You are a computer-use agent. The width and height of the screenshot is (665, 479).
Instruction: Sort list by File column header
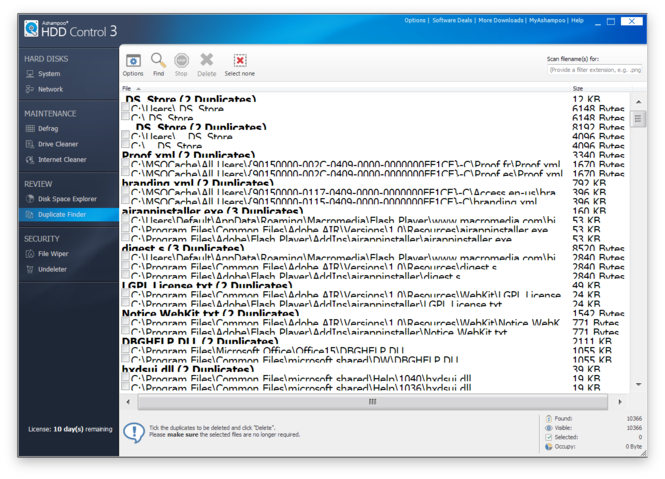126,89
